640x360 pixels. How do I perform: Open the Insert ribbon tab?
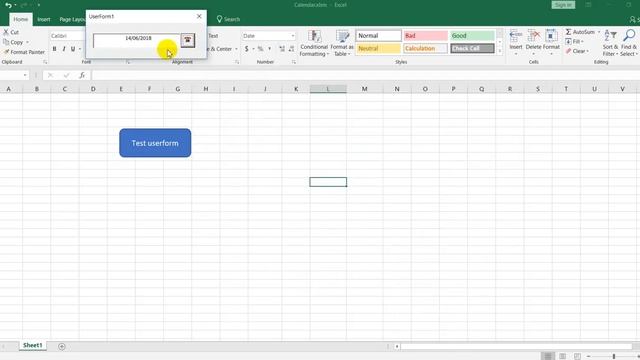pyautogui.click(x=44, y=19)
